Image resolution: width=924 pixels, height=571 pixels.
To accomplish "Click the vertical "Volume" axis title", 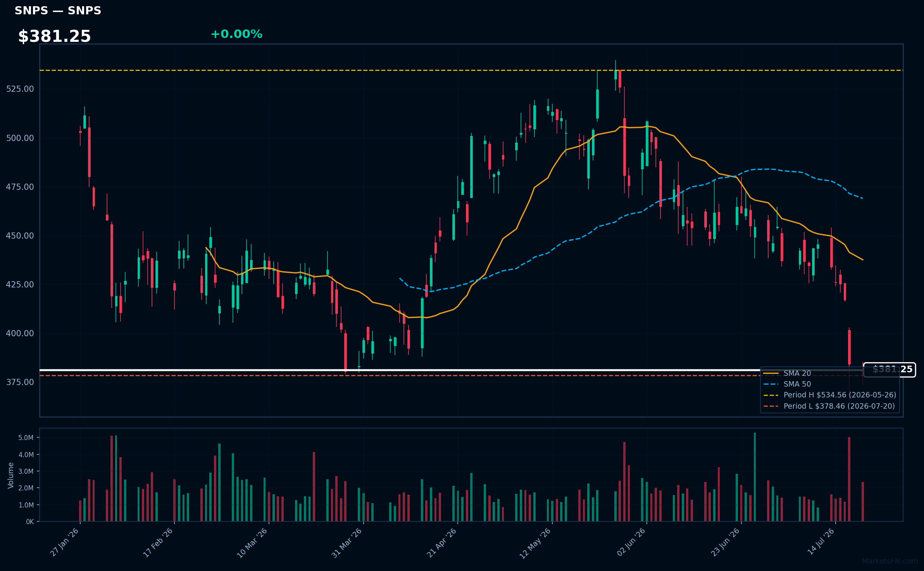I will [x=11, y=475].
